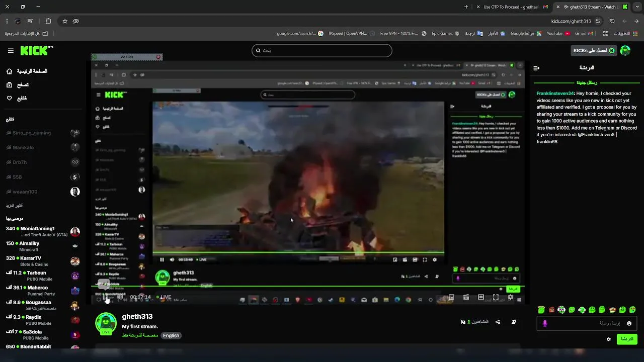Reload the page

tap(612, 21)
